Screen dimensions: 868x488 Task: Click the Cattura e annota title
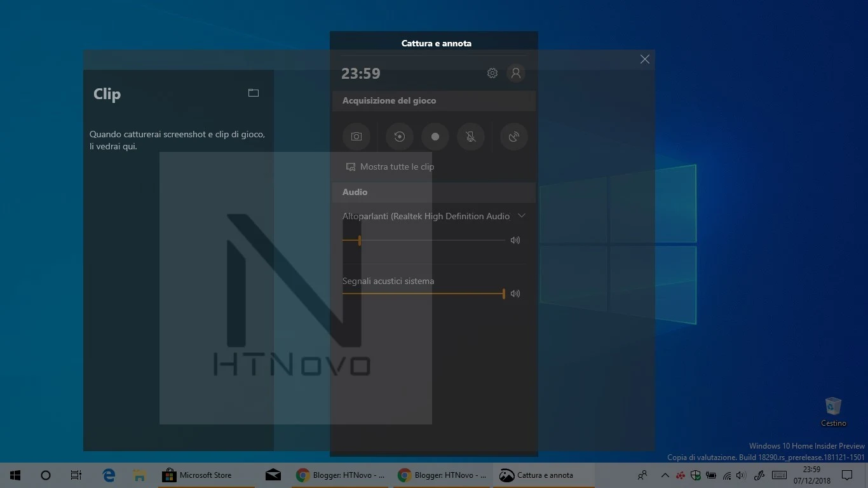tap(437, 43)
